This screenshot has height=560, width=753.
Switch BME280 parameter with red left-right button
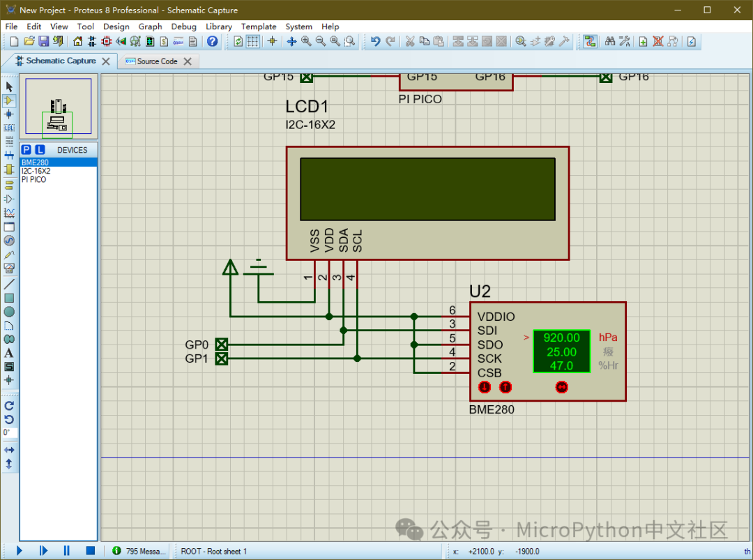[x=561, y=386]
